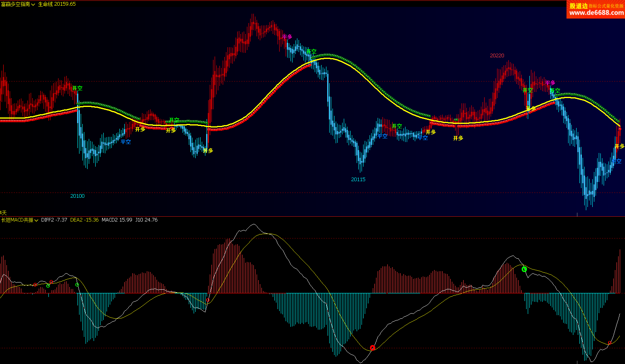The height and width of the screenshot is (364, 625).
Task: Select the magenta 平多 marker near the highest peak
Action: [287, 37]
